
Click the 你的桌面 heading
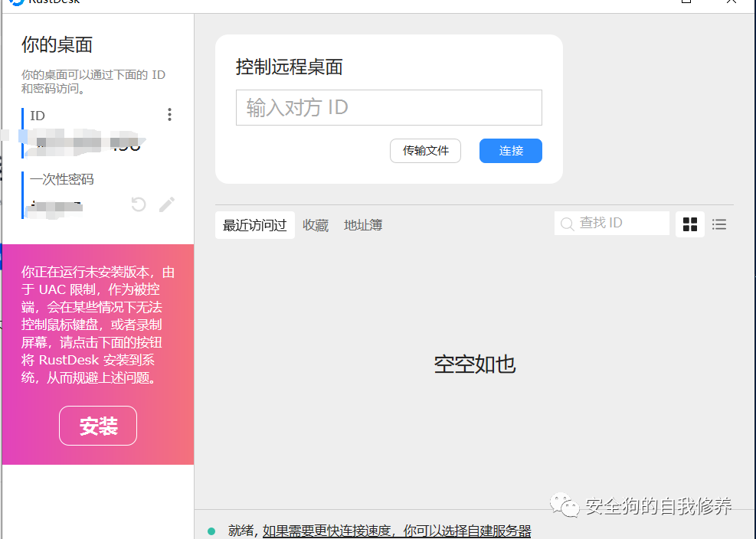57,44
